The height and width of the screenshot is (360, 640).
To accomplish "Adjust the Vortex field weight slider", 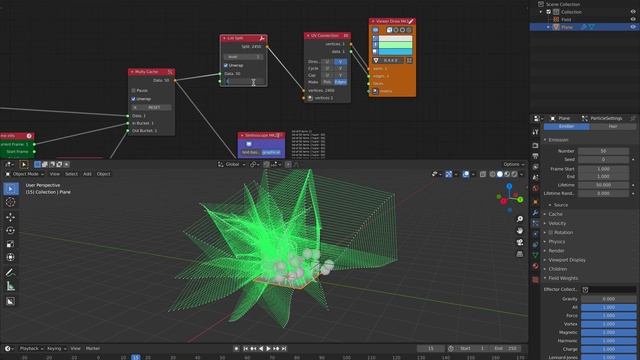I will [608, 324].
